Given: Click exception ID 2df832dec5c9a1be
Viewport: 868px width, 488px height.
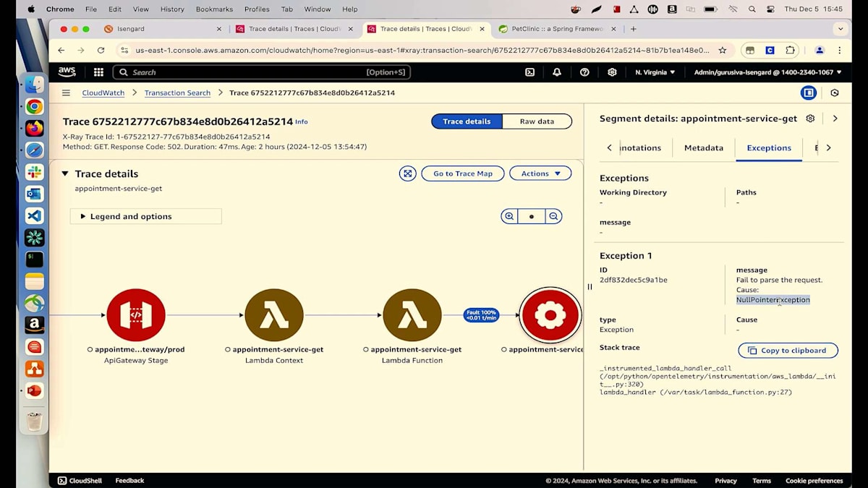Looking at the screenshot, I should coord(634,280).
